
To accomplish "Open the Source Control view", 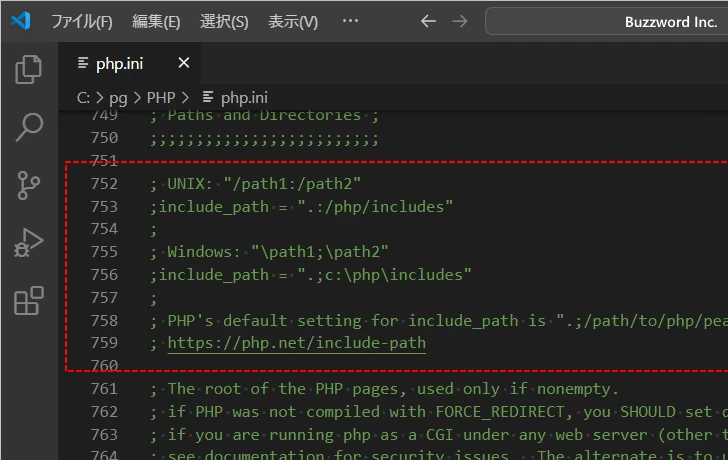I will tap(28, 185).
